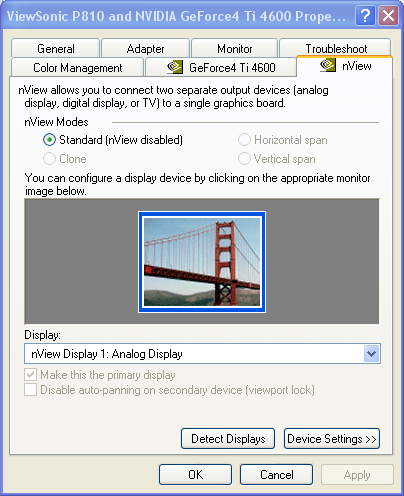
Task: Click the NVIDIA logo on GeForce4 tab
Action: (175, 67)
